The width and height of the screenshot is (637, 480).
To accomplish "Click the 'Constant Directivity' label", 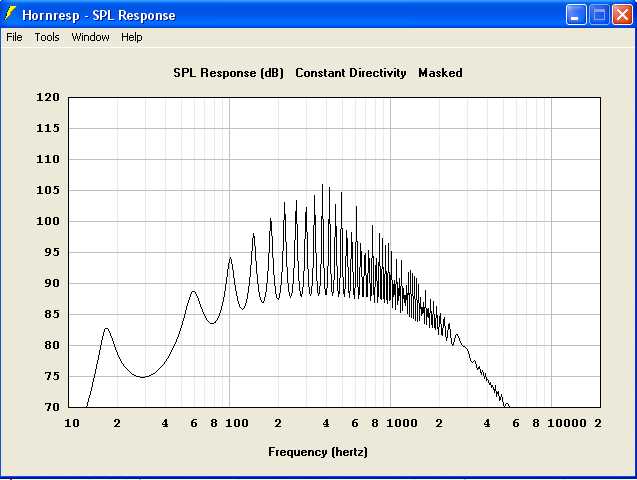I will click(x=351, y=73).
